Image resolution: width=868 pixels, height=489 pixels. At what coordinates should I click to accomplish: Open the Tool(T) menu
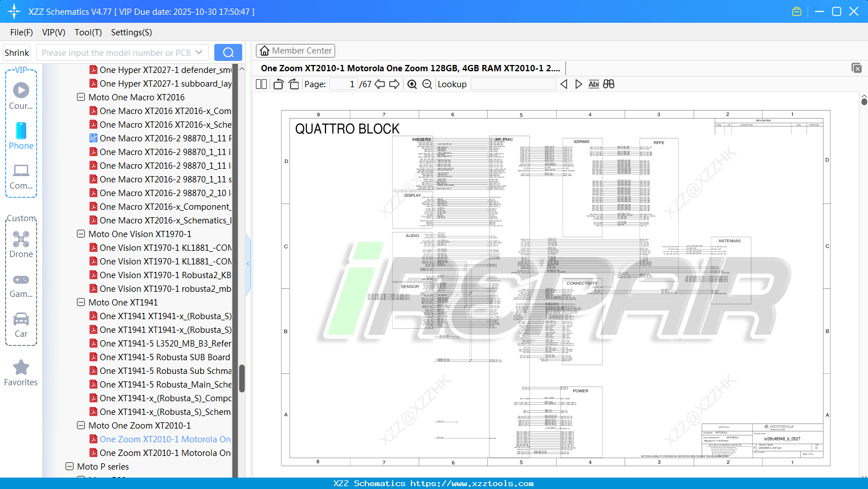point(88,32)
